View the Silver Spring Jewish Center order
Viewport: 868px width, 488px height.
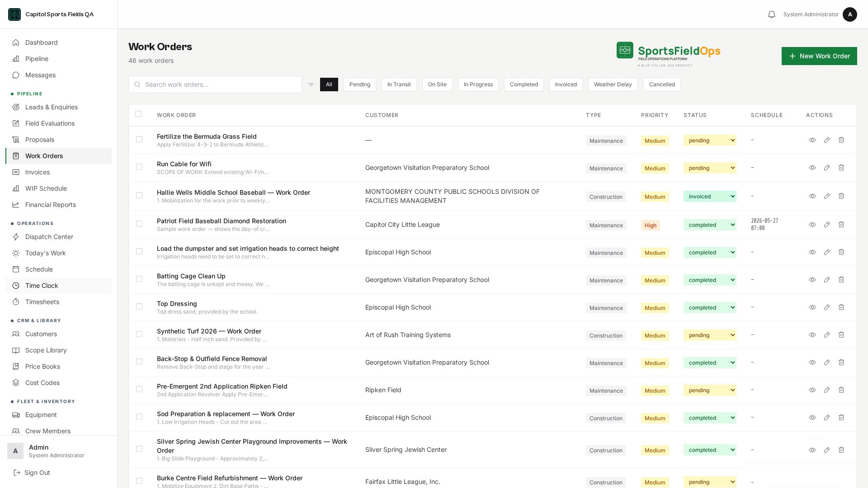tap(812, 450)
